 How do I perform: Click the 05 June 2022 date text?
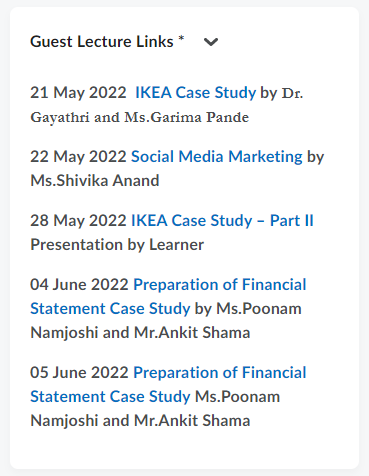pyautogui.click(x=79, y=372)
